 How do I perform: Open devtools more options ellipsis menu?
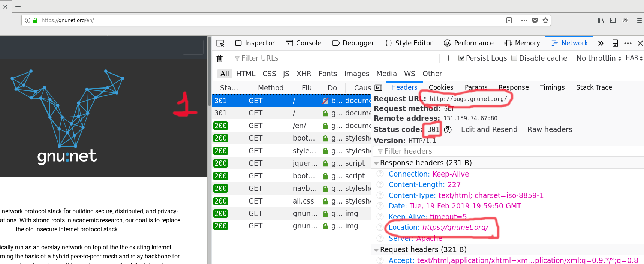tap(628, 43)
